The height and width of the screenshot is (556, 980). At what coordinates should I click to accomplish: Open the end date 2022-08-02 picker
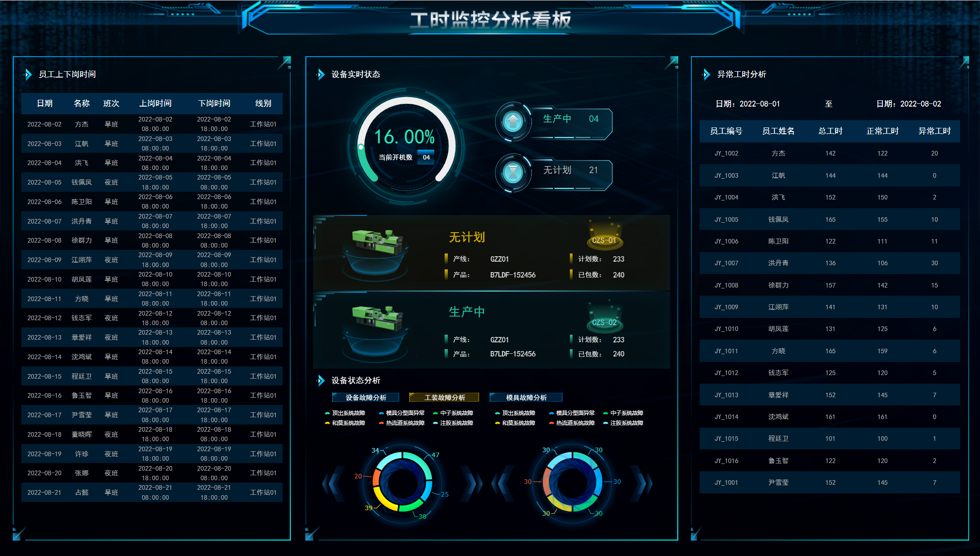pyautogui.click(x=920, y=104)
